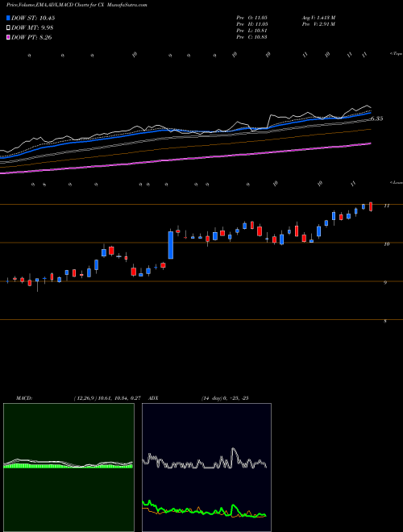Click the 'ADX' panel heading
The height and width of the screenshot is (532, 403).
[x=154, y=398]
